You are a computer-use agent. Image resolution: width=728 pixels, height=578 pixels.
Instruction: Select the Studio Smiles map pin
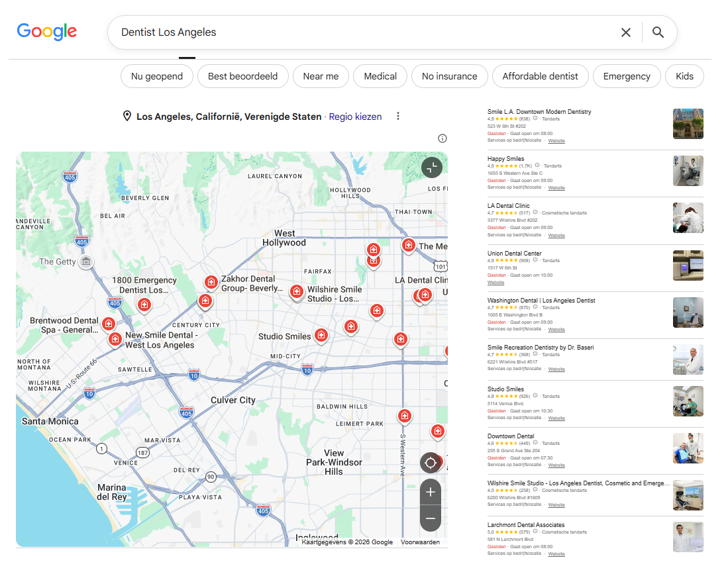point(321,336)
